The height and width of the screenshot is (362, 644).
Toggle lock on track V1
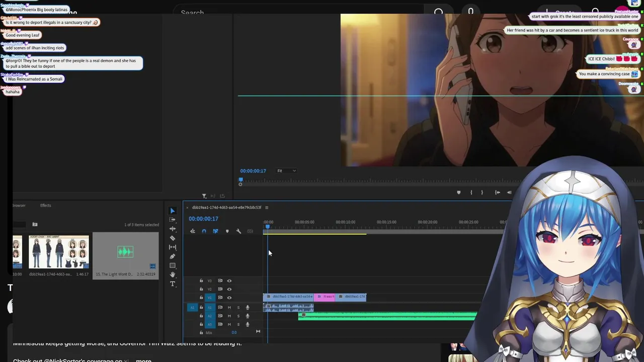pyautogui.click(x=201, y=298)
